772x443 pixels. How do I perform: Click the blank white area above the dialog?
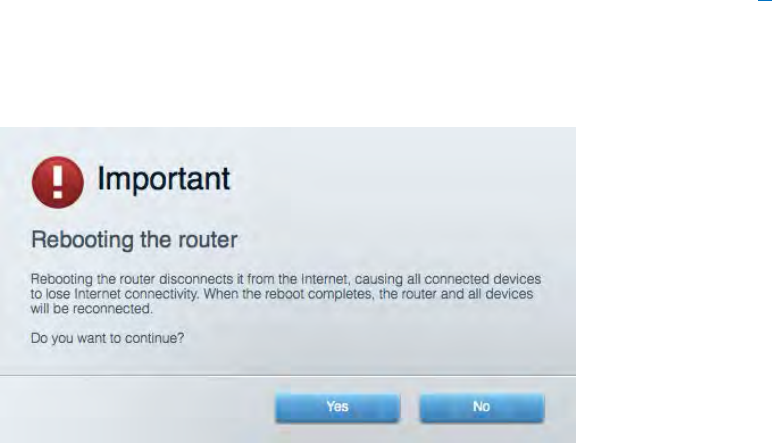click(x=345, y=63)
